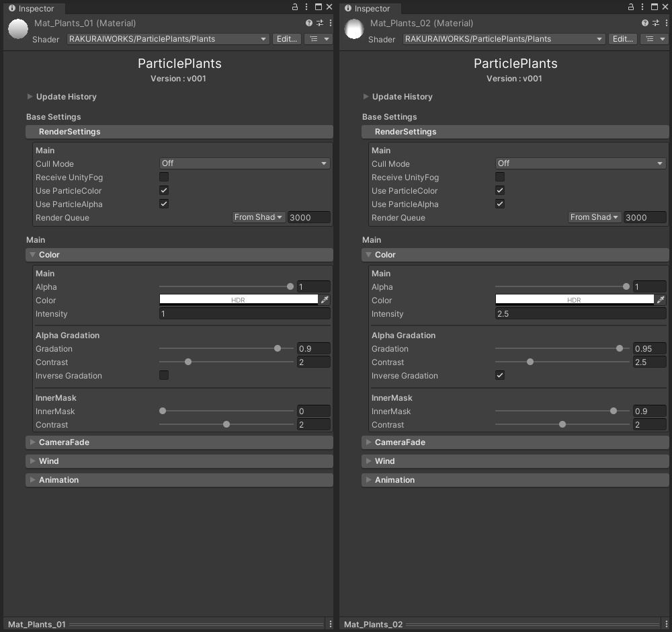This screenshot has height=632, width=672.
Task: Open Render Queue From Shader dropdown in Mat_Plants_01
Action: (x=259, y=217)
